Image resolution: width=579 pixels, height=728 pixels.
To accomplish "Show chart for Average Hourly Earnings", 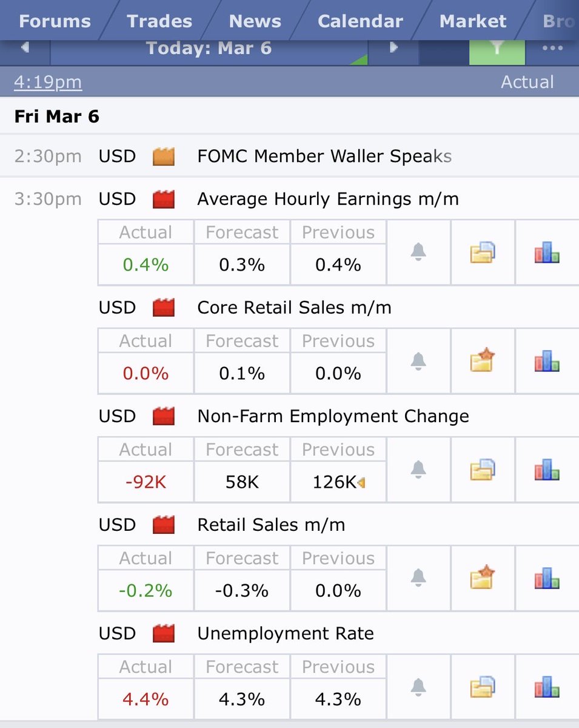I will pos(547,252).
